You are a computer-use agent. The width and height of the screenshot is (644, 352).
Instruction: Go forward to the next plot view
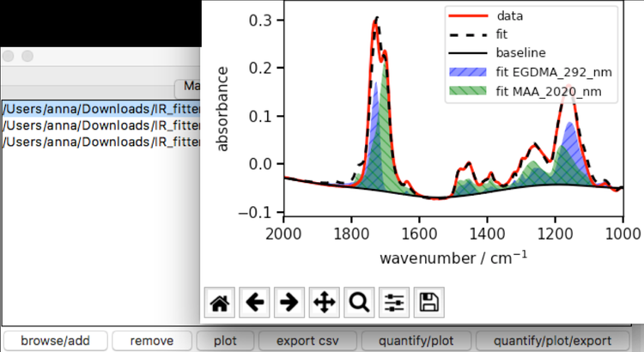click(289, 303)
